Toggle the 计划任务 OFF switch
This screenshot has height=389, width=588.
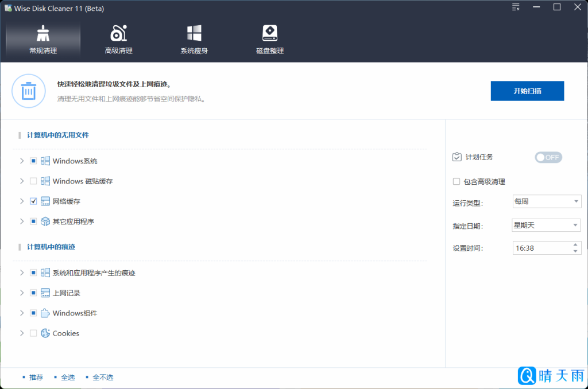(x=548, y=157)
